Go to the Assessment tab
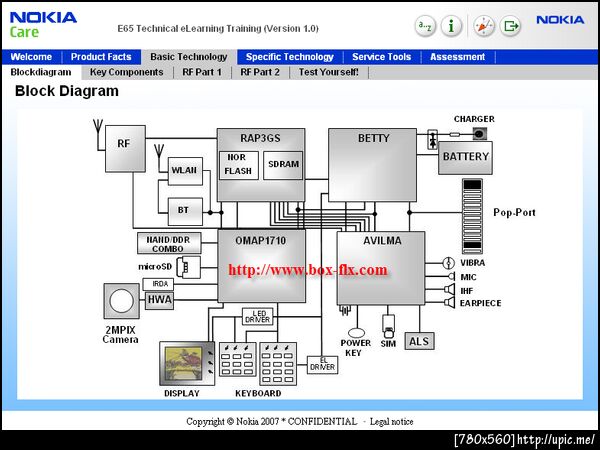The height and width of the screenshot is (450, 600). pos(458,57)
